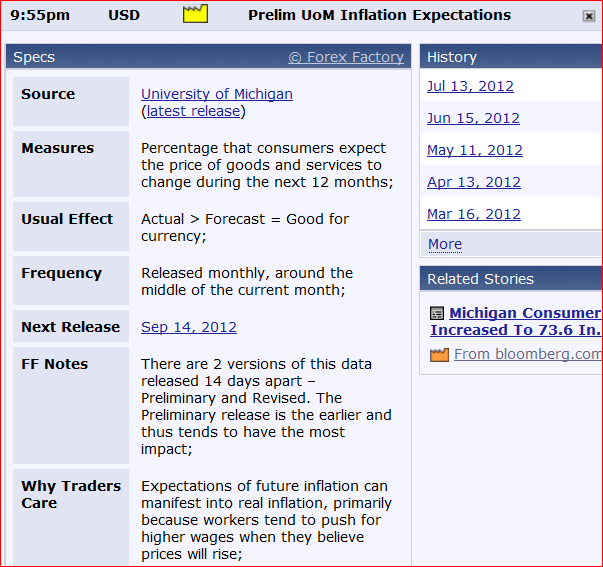Image resolution: width=603 pixels, height=567 pixels.
Task: Click the yellow medium-impact folder icon
Action: coord(195,14)
